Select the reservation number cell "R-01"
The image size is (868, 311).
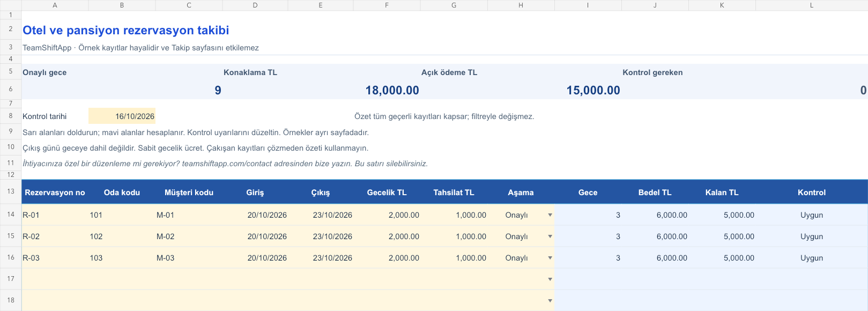55,215
